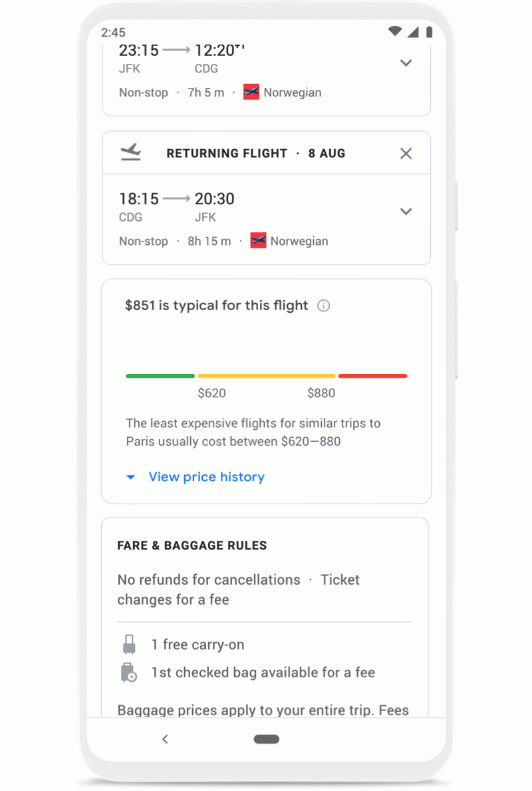Tap the info icon beside typical price

(324, 306)
